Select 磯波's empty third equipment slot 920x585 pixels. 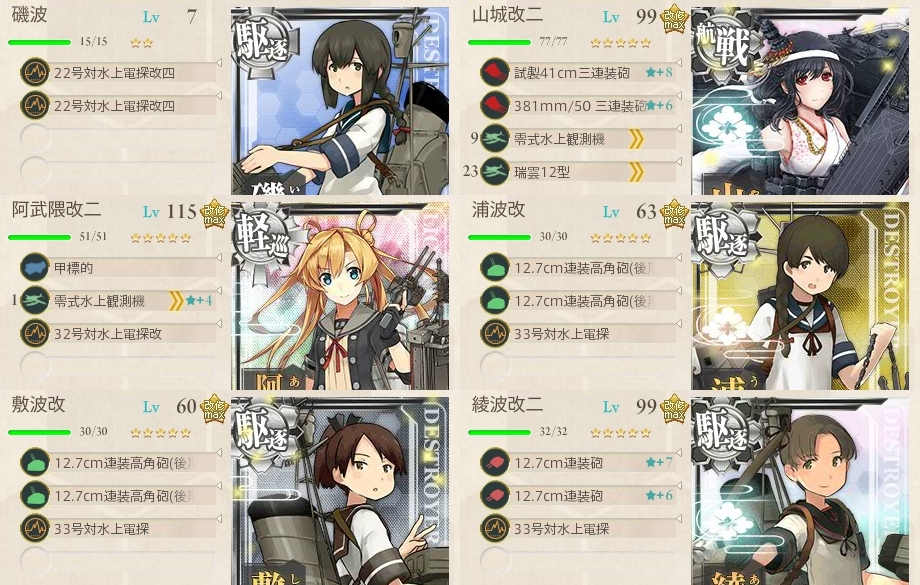point(118,138)
